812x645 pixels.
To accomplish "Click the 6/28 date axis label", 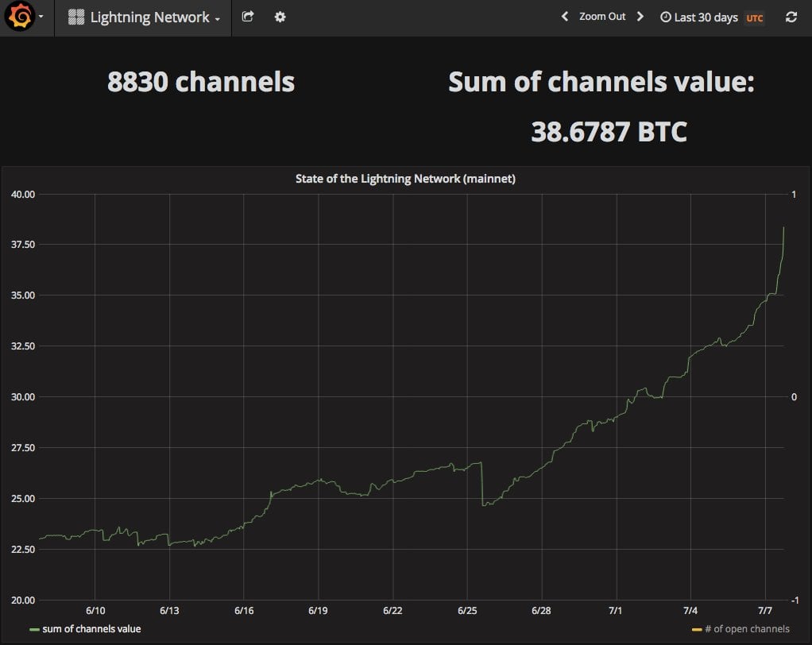I will [541, 611].
